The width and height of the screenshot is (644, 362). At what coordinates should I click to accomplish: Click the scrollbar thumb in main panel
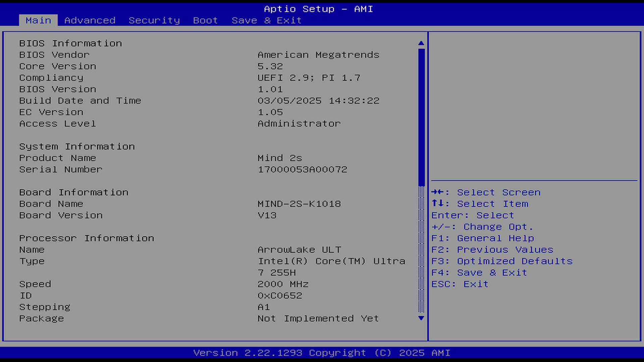pyautogui.click(x=421, y=117)
